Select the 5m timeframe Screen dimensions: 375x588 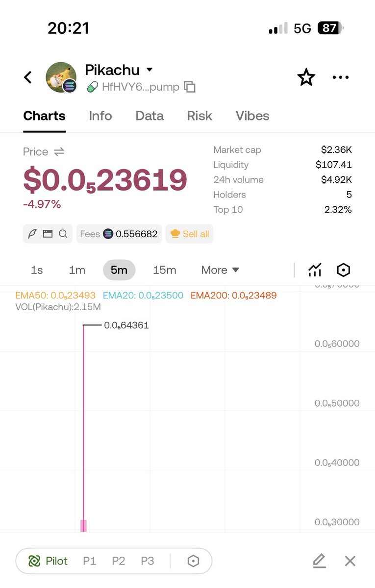119,270
